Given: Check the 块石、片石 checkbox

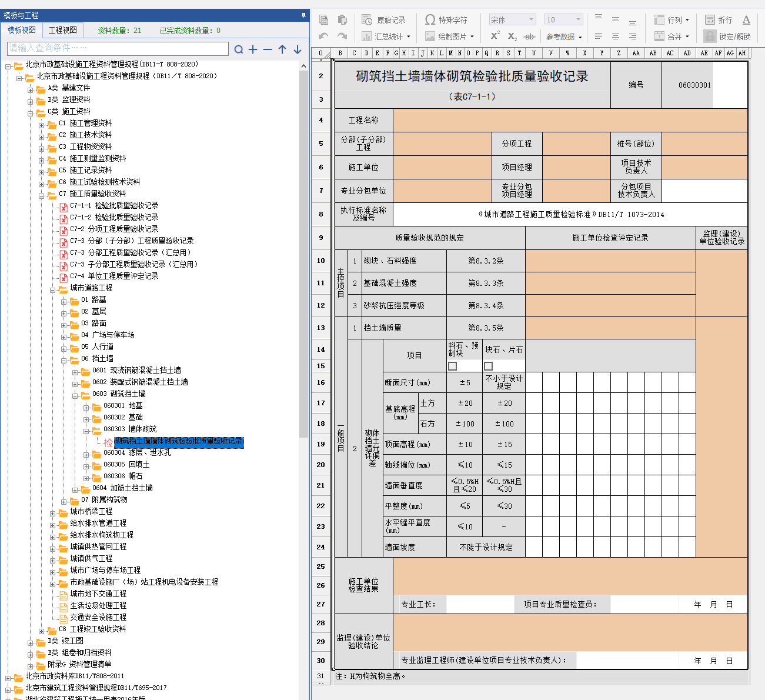Looking at the screenshot, I should (488, 366).
